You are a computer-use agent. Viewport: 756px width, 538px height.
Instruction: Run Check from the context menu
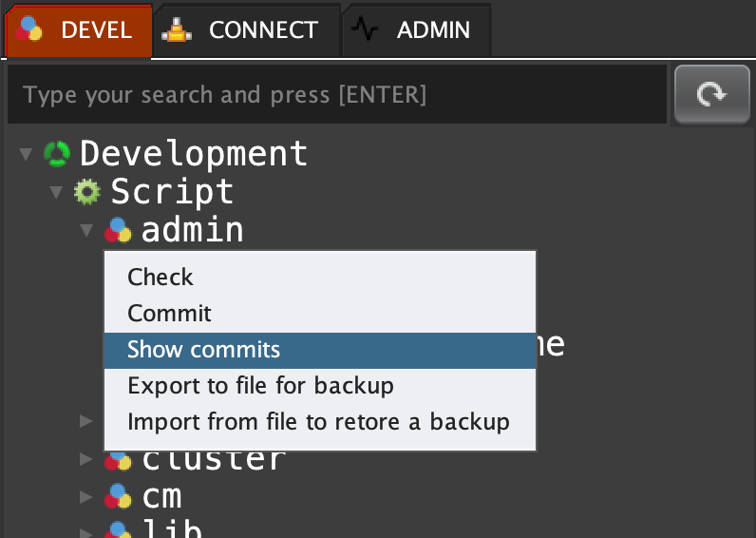[x=161, y=278]
